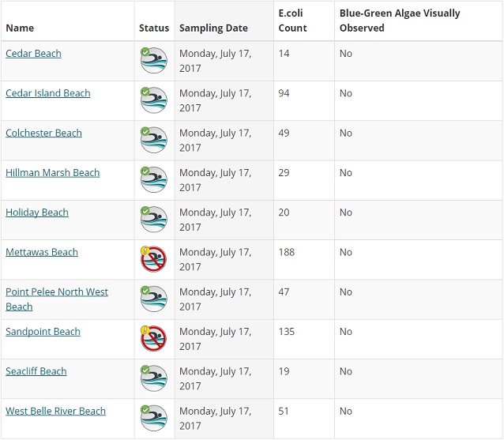Click Seacliff Beach swimming status icon
Screen dimensions: 504x440
coord(153,378)
